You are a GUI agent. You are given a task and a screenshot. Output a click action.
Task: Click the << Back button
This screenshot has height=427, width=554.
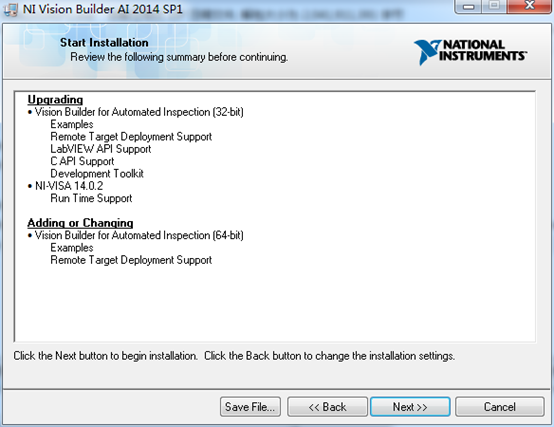tap(327, 407)
